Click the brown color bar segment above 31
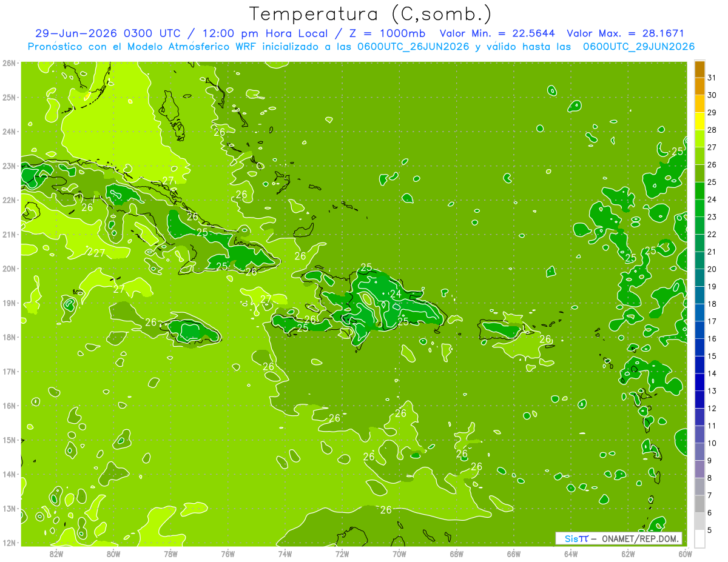The width and height of the screenshot is (728, 562). [x=699, y=69]
